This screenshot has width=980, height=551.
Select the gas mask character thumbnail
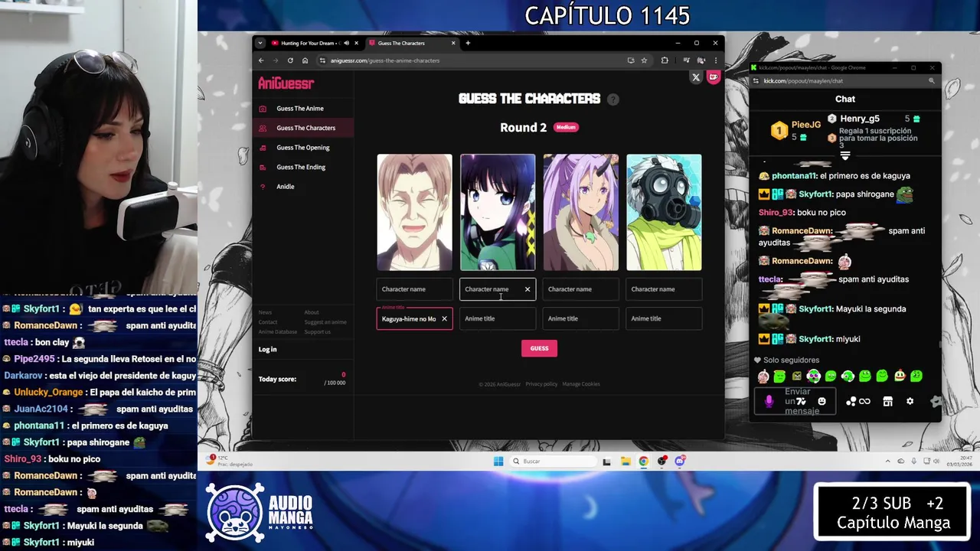coord(664,212)
